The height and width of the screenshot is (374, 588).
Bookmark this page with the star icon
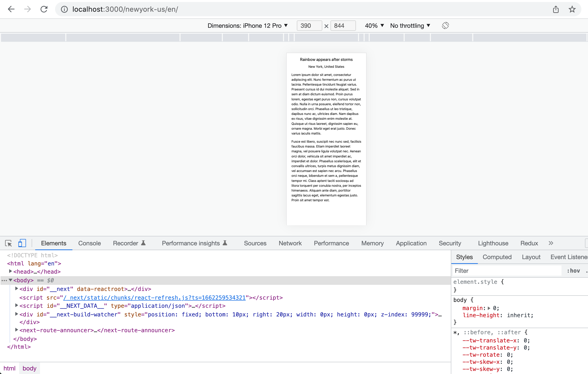point(572,9)
